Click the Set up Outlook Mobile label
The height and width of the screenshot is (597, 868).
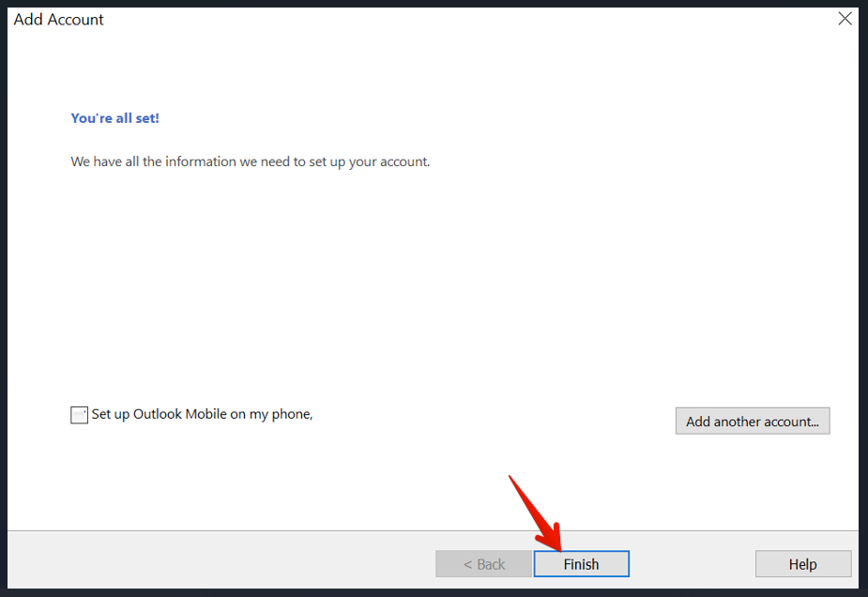(x=202, y=414)
